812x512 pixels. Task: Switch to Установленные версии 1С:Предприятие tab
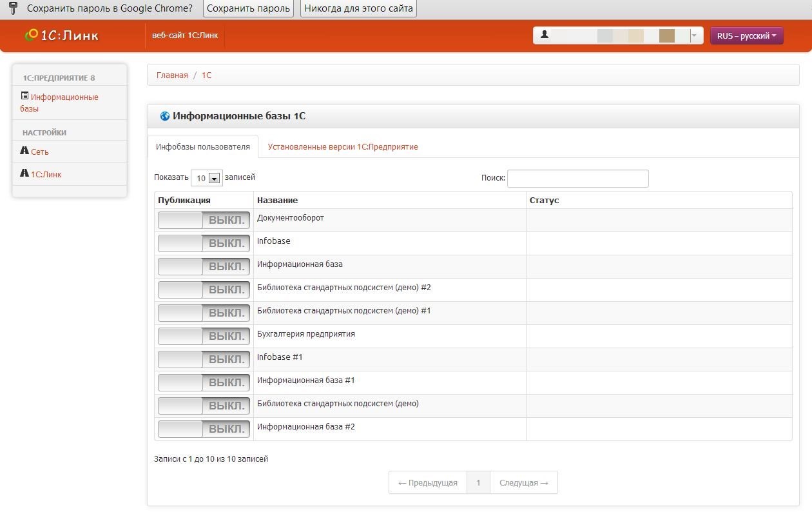tap(343, 147)
